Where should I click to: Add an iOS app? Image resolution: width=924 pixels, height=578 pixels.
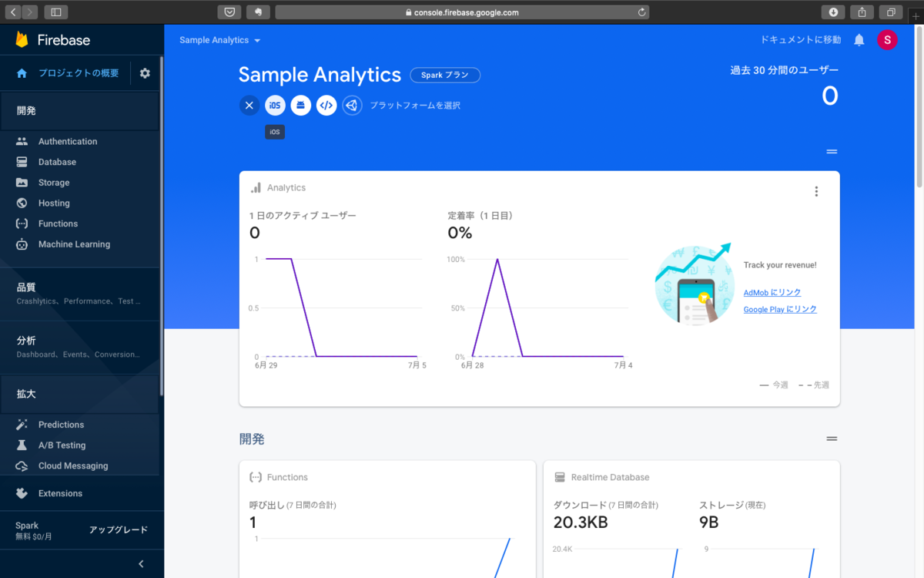coord(275,106)
